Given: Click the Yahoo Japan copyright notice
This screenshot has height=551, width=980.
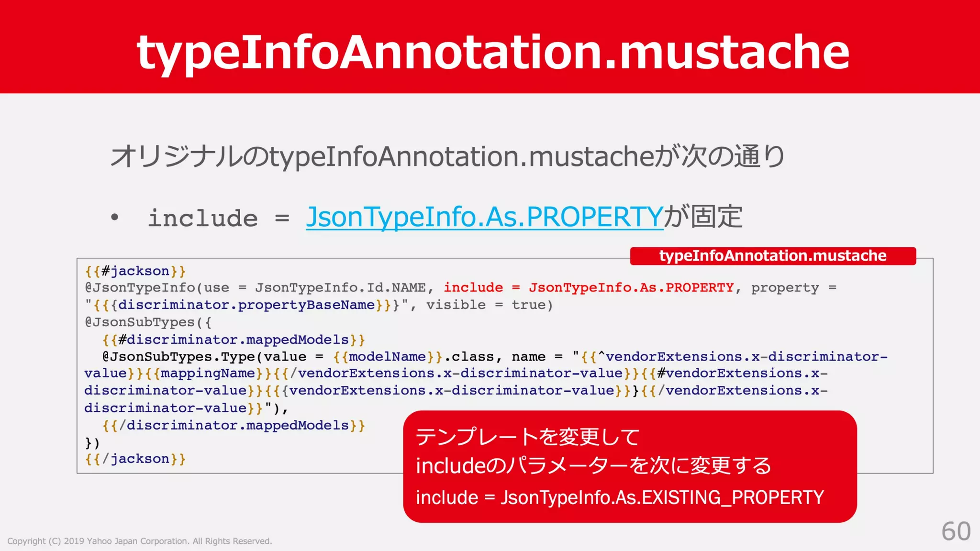Looking at the screenshot, I should [140, 541].
